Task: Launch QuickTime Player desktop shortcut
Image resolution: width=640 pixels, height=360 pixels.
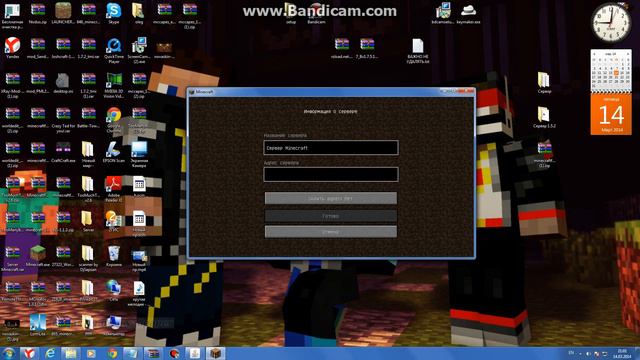Action: pyautogui.click(x=114, y=50)
